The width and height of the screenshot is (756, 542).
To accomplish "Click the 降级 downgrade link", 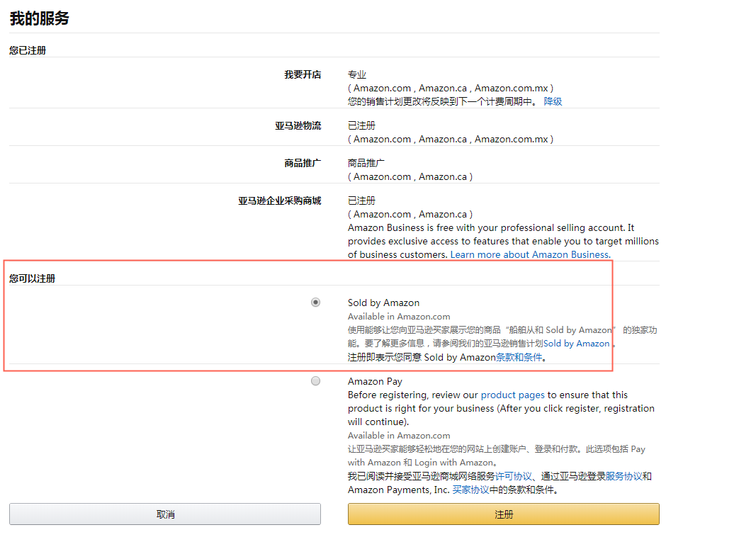I will (x=553, y=101).
